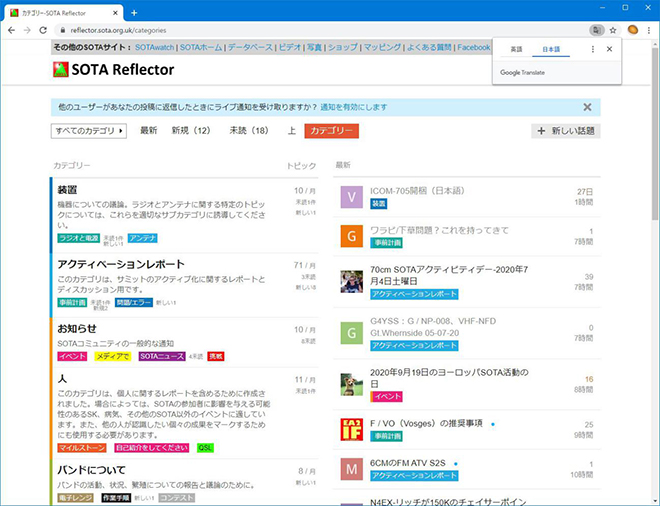The height and width of the screenshot is (506, 660).
Task: Click the SOTA Reflector logo
Action: 114,69
